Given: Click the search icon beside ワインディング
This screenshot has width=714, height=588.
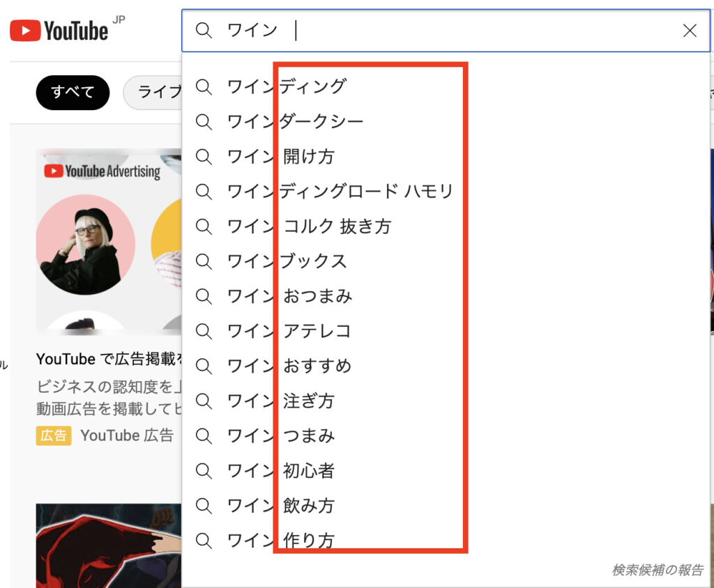Looking at the screenshot, I should (204, 86).
